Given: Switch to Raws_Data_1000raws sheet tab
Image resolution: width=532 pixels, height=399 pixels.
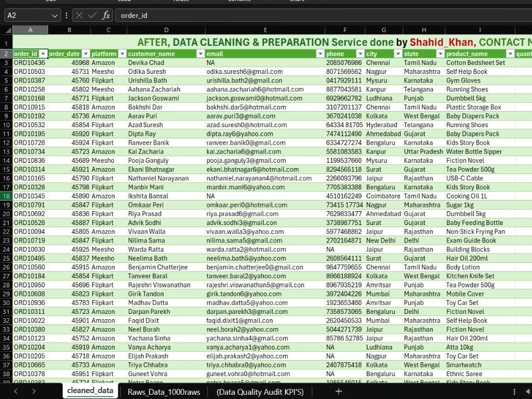Looking at the screenshot, I should [x=164, y=392].
